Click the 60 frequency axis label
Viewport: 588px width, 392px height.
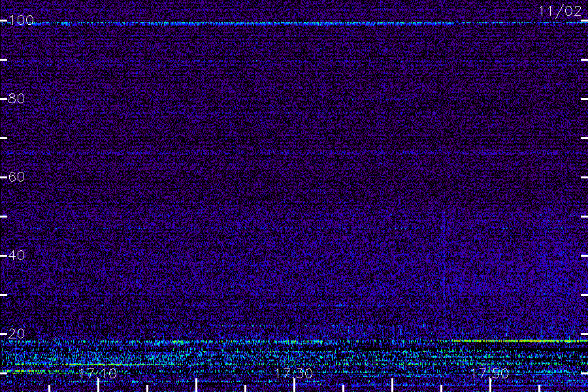point(16,176)
